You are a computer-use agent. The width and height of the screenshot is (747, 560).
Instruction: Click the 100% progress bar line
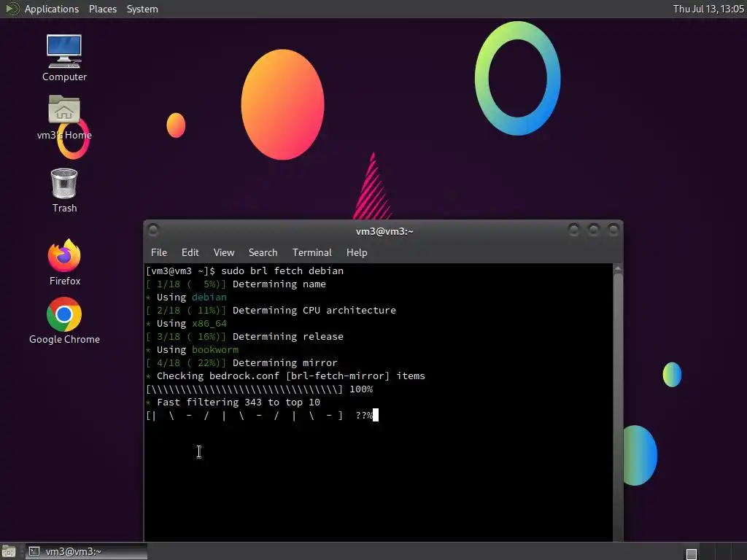pyautogui.click(x=260, y=389)
